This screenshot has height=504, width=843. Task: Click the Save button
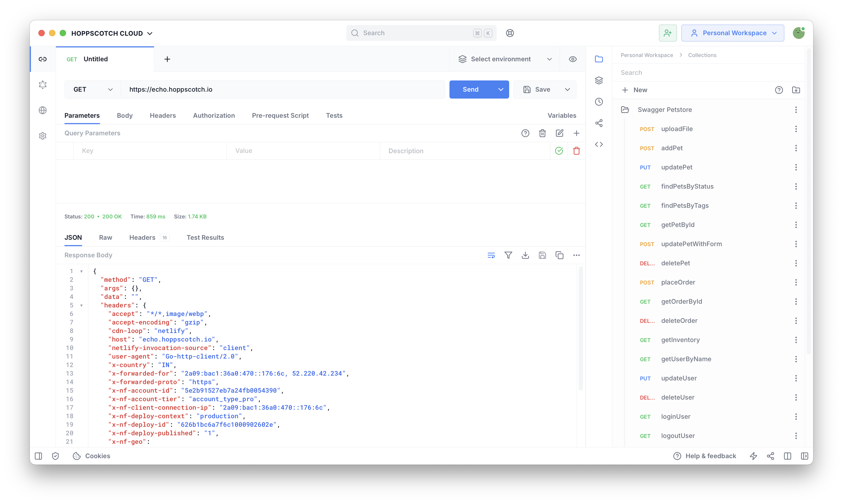536,89
